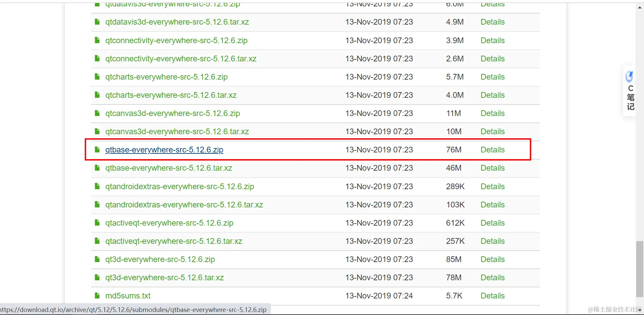644x315 pixels.
Task: Click file icon beside qt3d-everywhere-src-5.12.6.tar.xz
Action: tap(97, 278)
